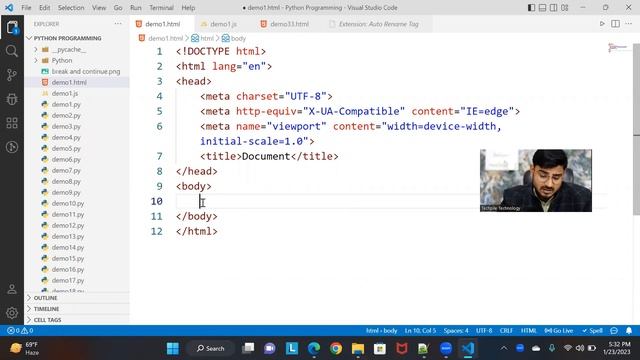Open demo1.py in Explorer
640x360 pixels.
pos(66,104)
